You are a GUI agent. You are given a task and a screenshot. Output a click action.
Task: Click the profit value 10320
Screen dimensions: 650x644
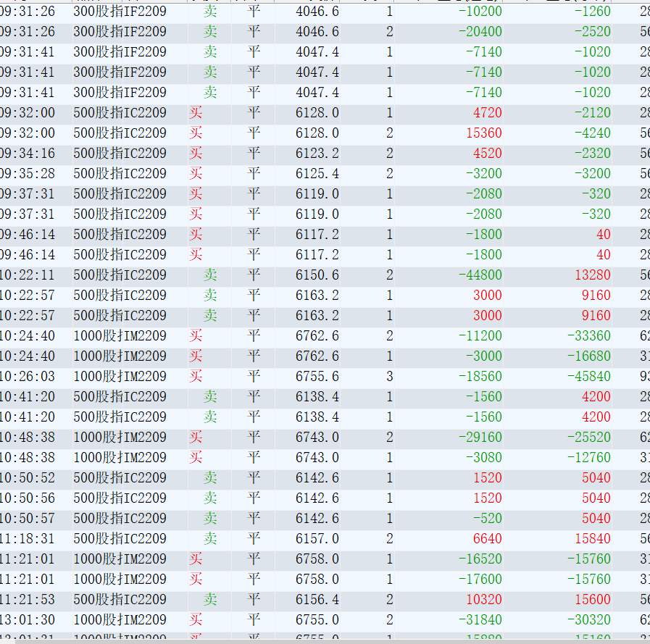[484, 600]
